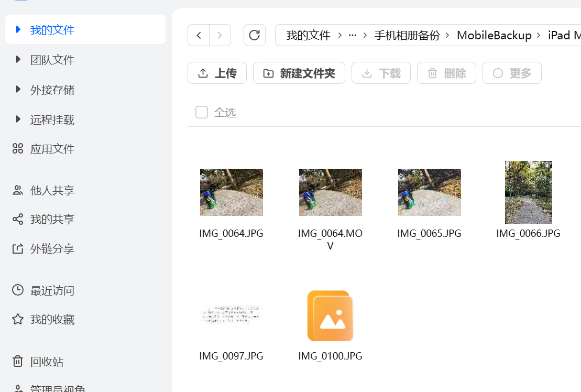Select the IMG_0064.MOV thumbnail
This screenshot has width=581, height=392.
click(331, 192)
